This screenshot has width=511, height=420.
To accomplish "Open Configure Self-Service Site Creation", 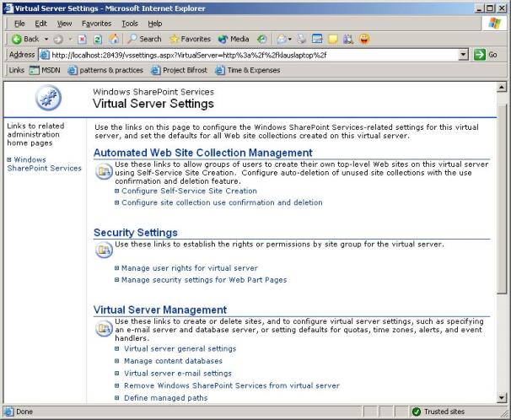I will click(189, 191).
